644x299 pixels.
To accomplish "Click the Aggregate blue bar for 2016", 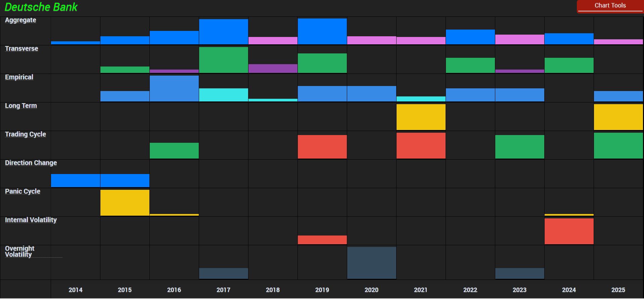I will click(x=174, y=38).
